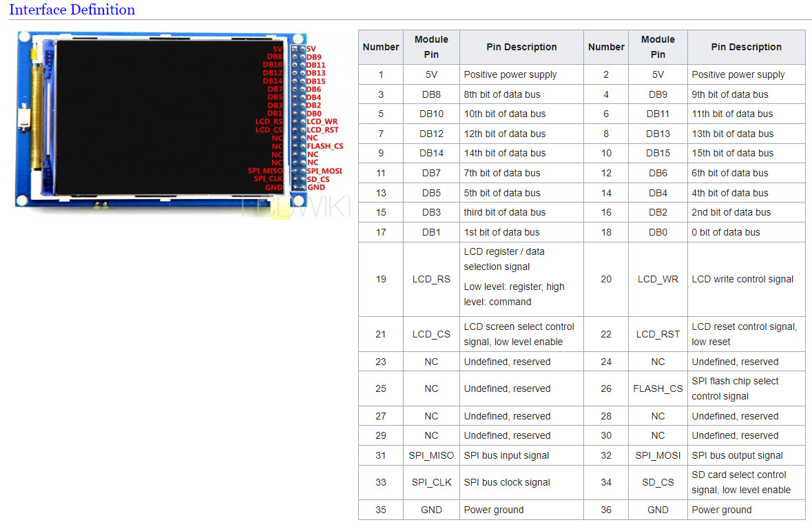
Task: Select the second Pin Description column header
Action: coord(747,47)
